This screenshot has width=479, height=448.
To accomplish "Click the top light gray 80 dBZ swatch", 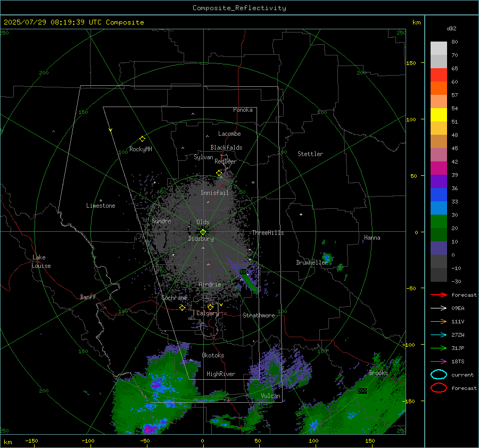I will coord(439,48).
